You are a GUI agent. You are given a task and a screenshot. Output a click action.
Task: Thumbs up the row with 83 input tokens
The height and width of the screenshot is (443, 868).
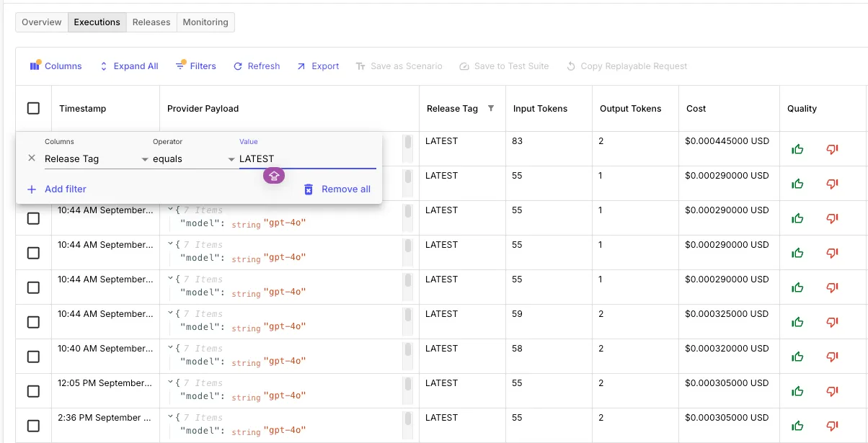point(797,149)
